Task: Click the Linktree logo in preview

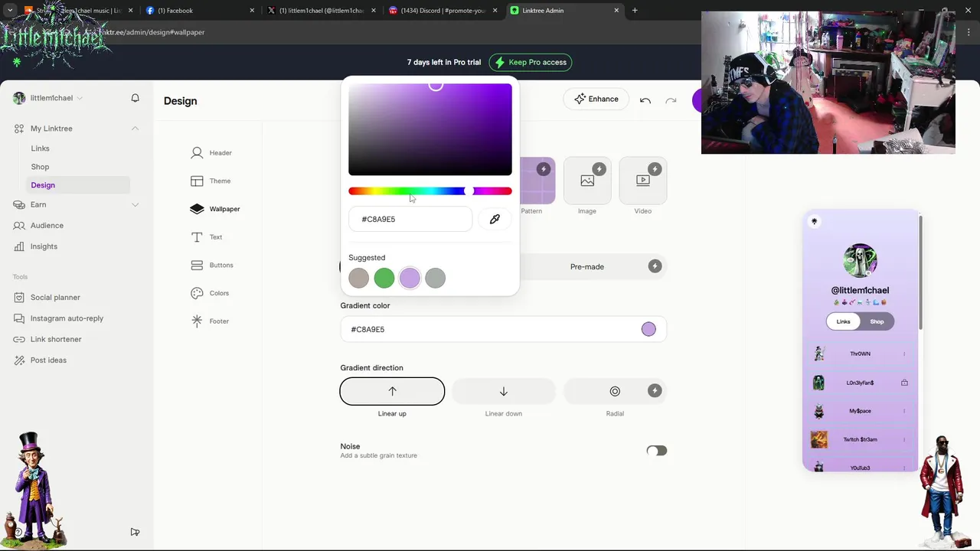Action: [x=814, y=221]
